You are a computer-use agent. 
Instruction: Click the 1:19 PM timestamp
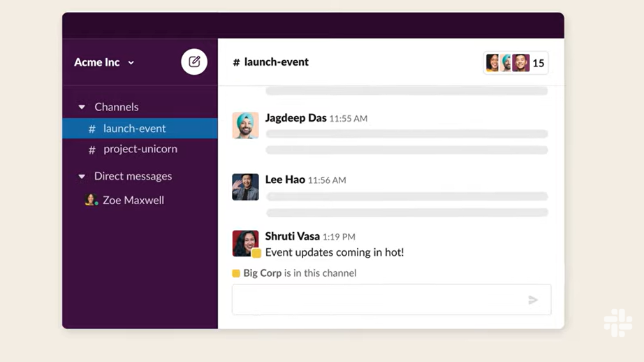tap(339, 237)
